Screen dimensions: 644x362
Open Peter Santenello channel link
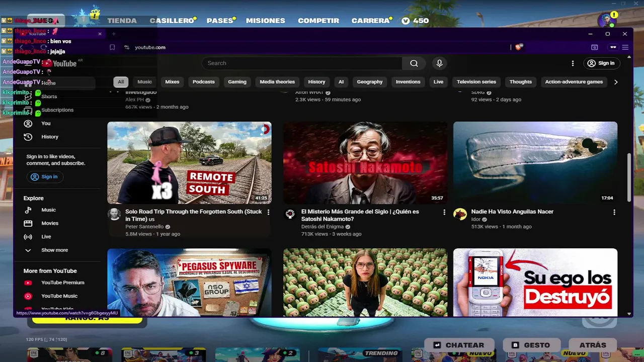pyautogui.click(x=144, y=227)
